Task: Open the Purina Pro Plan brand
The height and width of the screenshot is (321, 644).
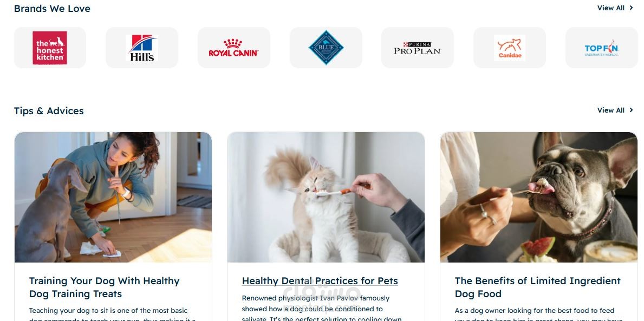Action: pyautogui.click(x=417, y=48)
